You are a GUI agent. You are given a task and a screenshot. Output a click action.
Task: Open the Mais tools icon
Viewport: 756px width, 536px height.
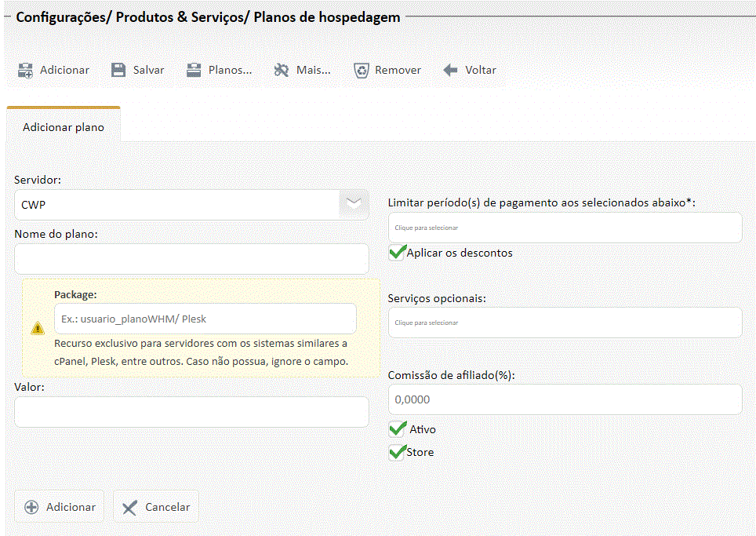(x=282, y=70)
